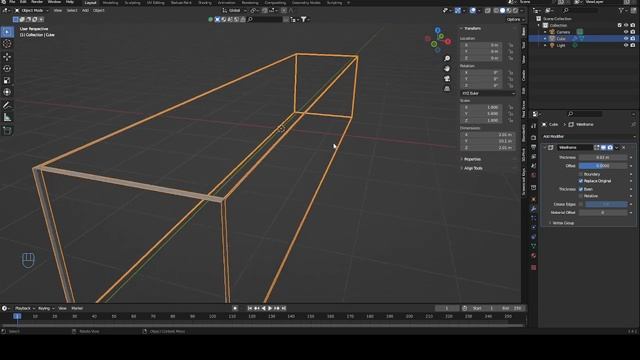
Task: Select the Add Cube tool
Action: [7, 131]
